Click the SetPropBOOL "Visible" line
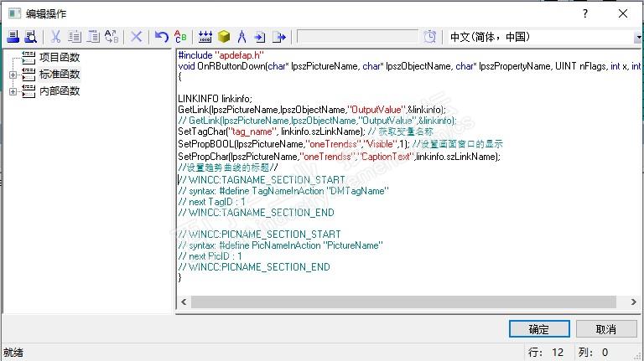 pyautogui.click(x=340, y=144)
